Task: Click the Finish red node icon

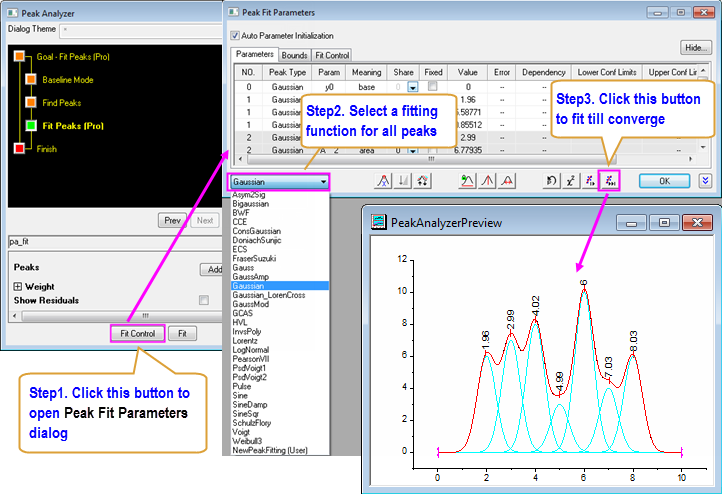Action: (x=17, y=149)
